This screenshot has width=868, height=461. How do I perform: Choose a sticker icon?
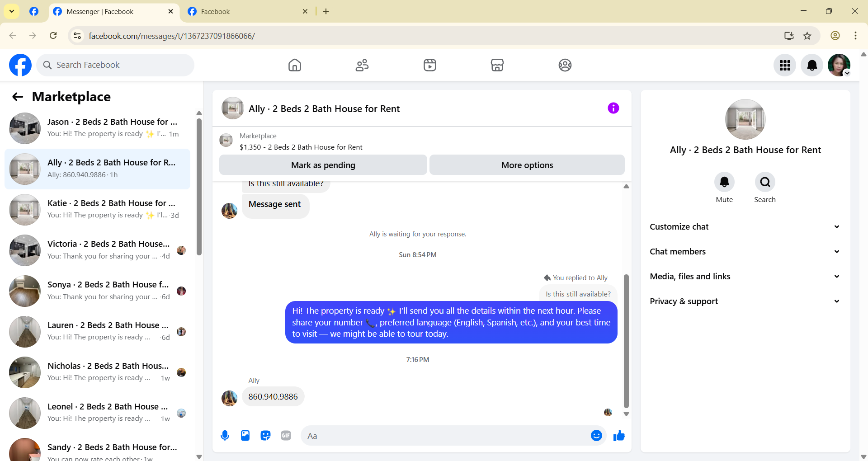265,436
